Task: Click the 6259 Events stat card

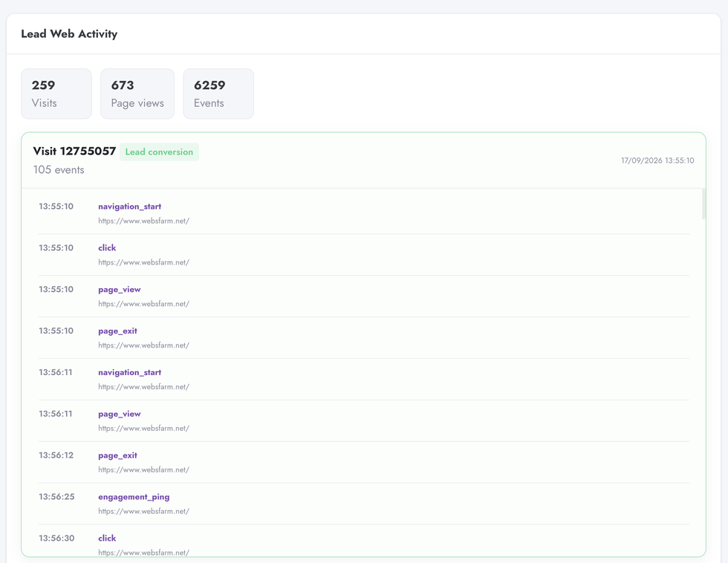Action: coord(218,94)
